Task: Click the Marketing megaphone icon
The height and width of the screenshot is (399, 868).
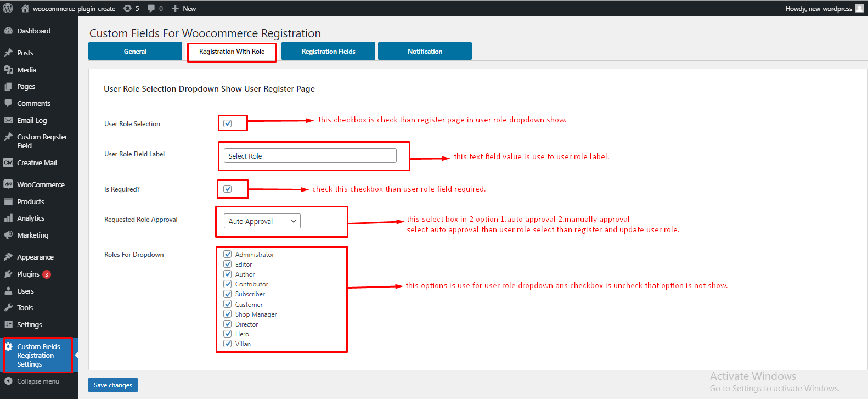Action: [x=8, y=235]
